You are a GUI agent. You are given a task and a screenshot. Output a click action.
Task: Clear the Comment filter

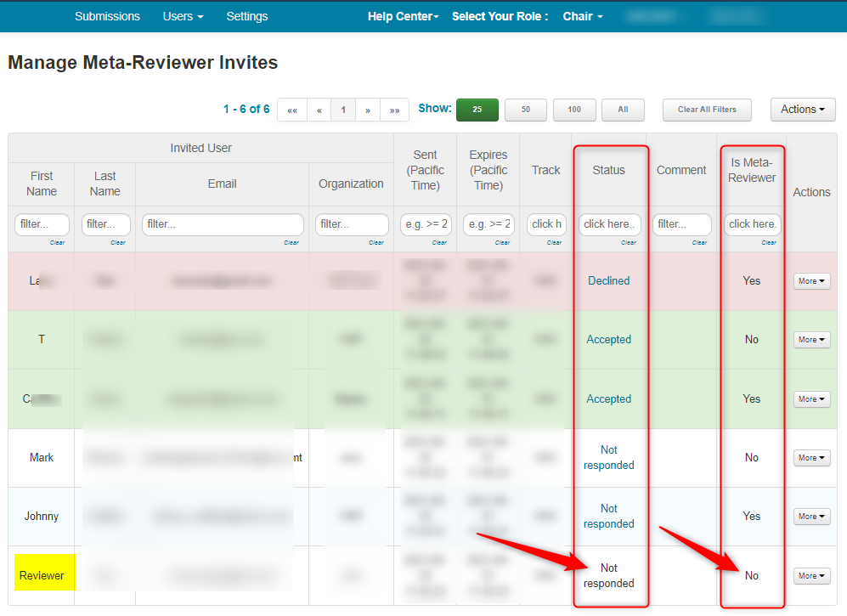coord(699,243)
